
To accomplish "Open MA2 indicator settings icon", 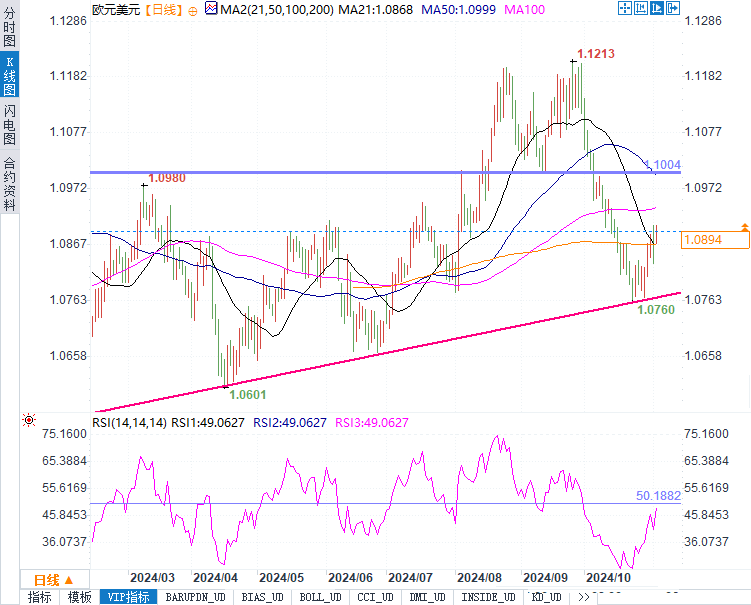I will [211, 8].
